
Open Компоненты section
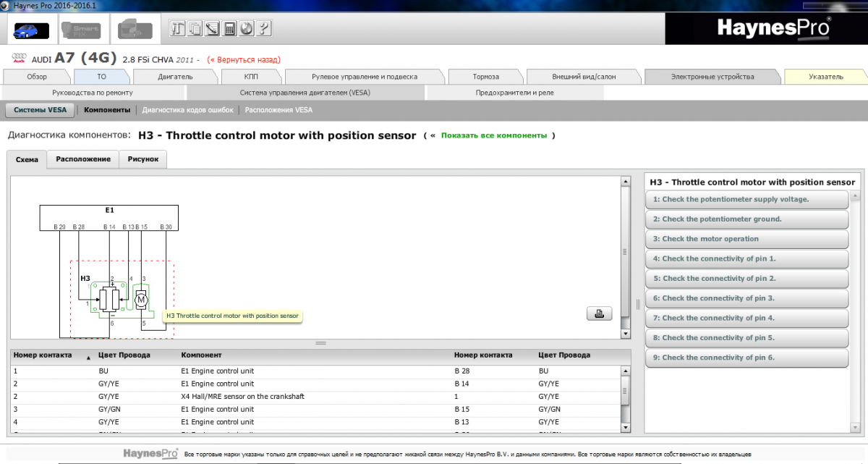click(107, 110)
